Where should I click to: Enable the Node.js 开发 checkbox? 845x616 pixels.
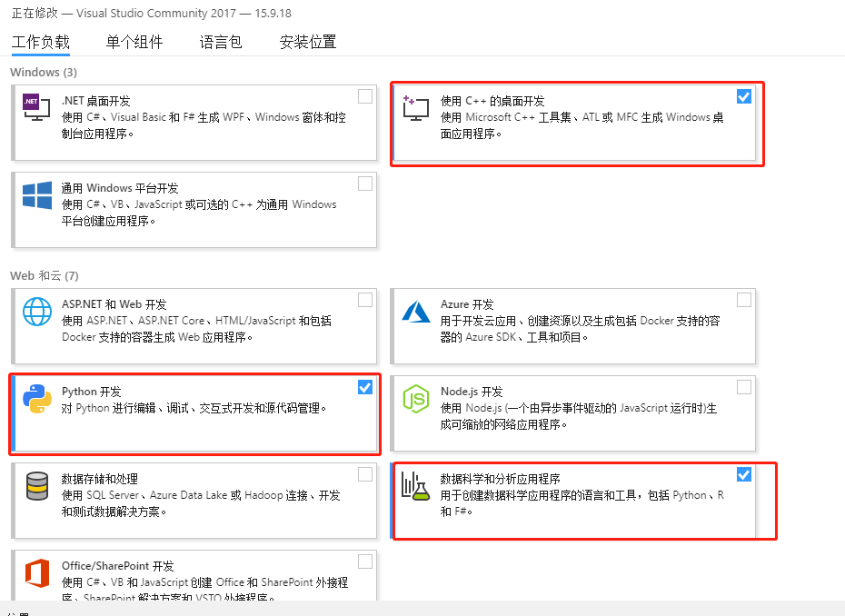click(x=743, y=387)
